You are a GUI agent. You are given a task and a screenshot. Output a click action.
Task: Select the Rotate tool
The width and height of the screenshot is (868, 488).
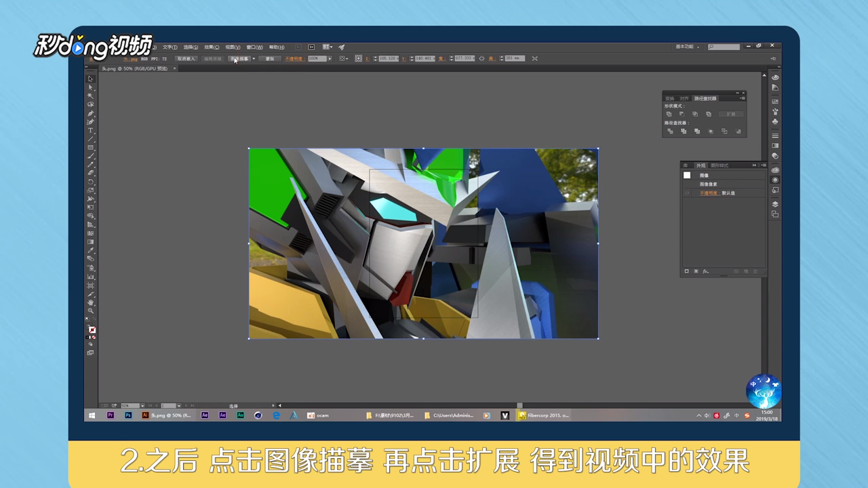91,182
